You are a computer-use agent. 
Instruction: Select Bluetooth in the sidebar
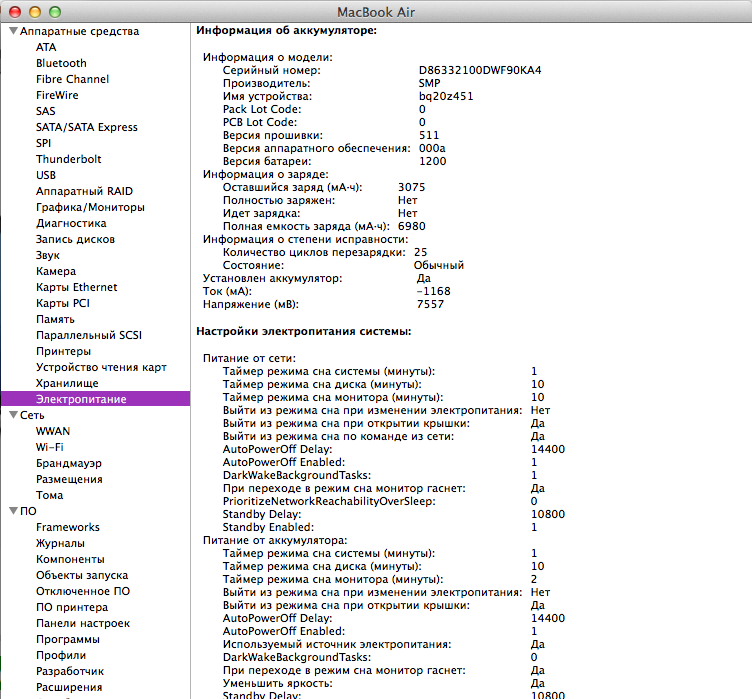61,63
